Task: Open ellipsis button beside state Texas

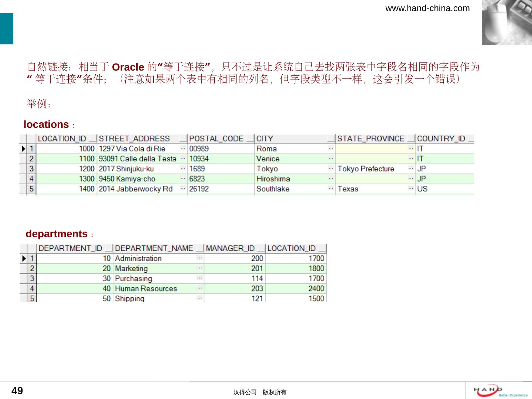Action: 411,188
